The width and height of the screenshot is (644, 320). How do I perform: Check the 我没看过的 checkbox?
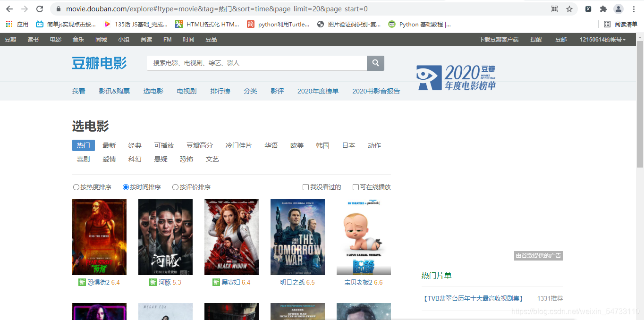[x=305, y=187]
